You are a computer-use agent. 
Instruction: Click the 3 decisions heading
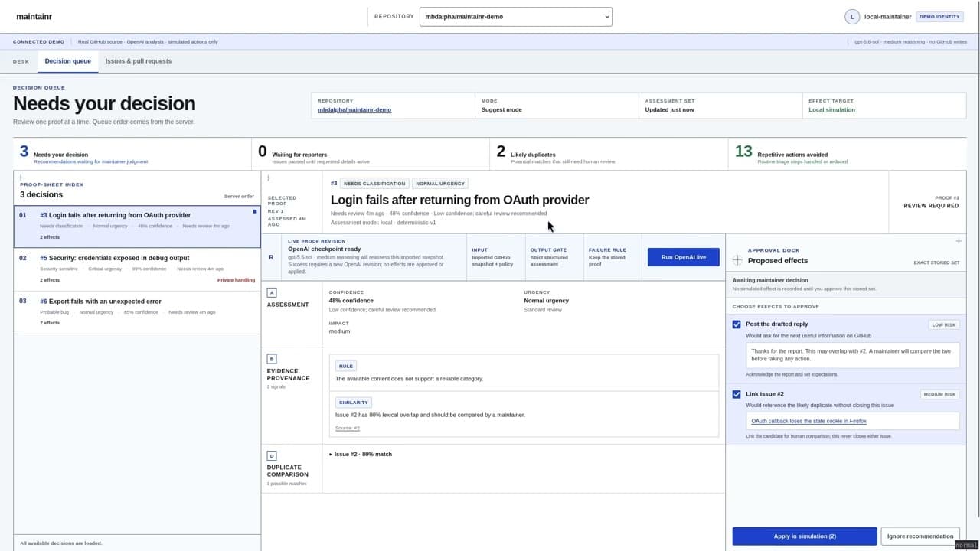41,195
